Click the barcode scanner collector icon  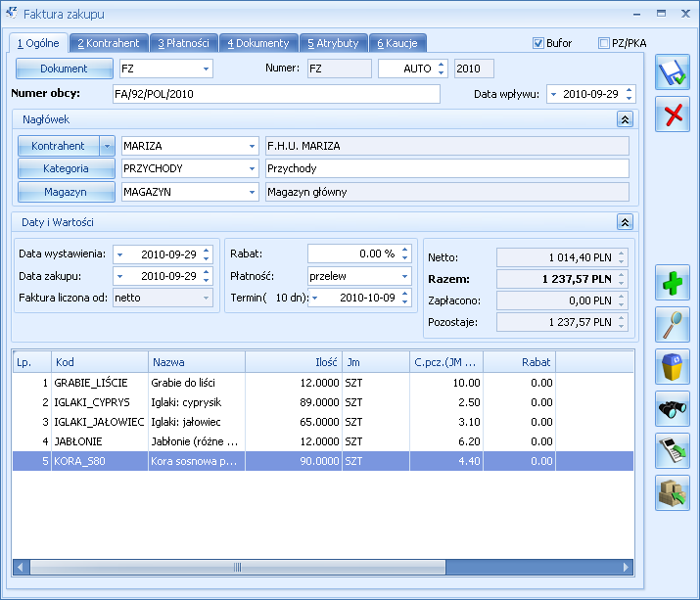[673, 450]
